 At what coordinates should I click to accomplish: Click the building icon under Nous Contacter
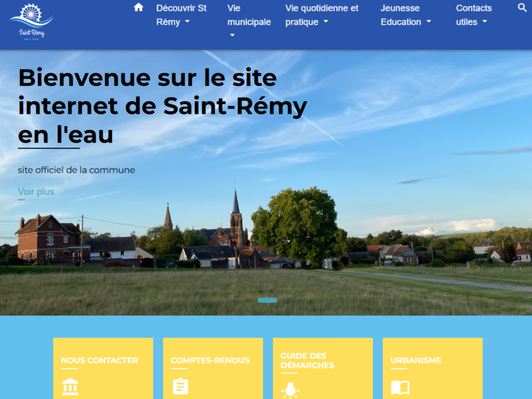pos(70,387)
